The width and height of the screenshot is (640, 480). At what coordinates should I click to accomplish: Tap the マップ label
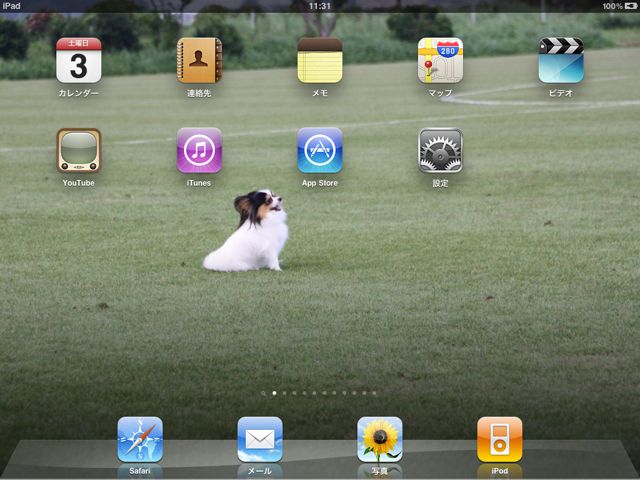coord(440,93)
